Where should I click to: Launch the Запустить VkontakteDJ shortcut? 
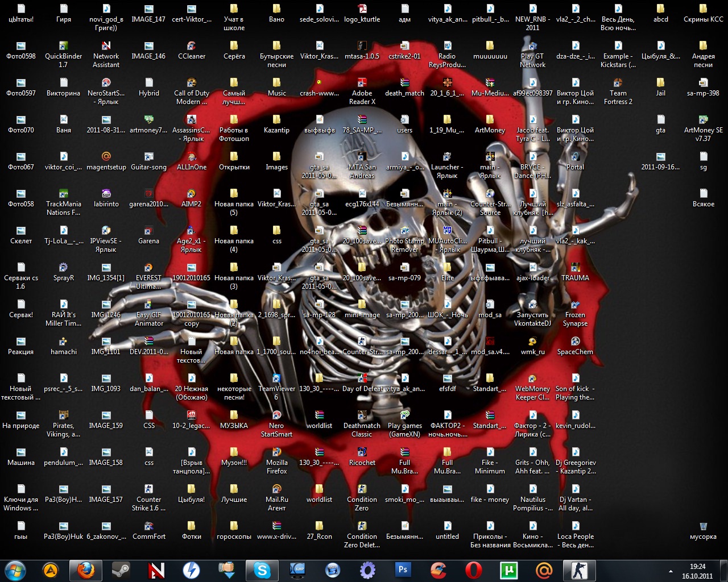533,313
